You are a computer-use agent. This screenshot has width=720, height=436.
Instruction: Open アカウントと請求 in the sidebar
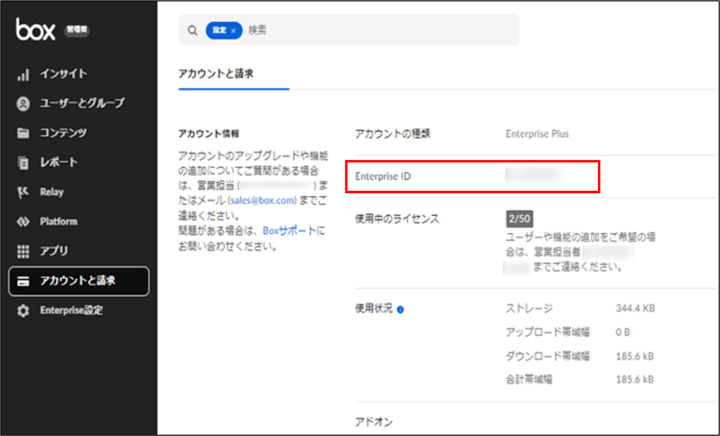point(78,281)
